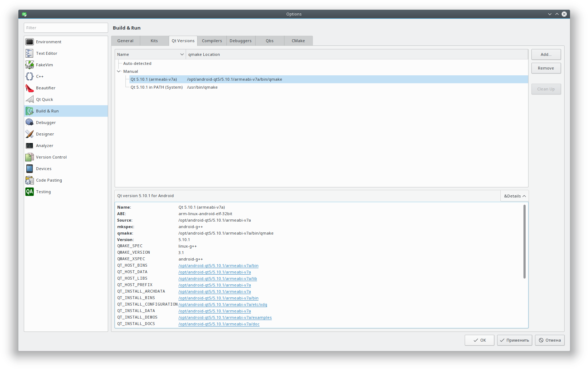Viewport: 588px width, 369px height.
Task: Confirm with the OK button
Action: tap(479, 340)
